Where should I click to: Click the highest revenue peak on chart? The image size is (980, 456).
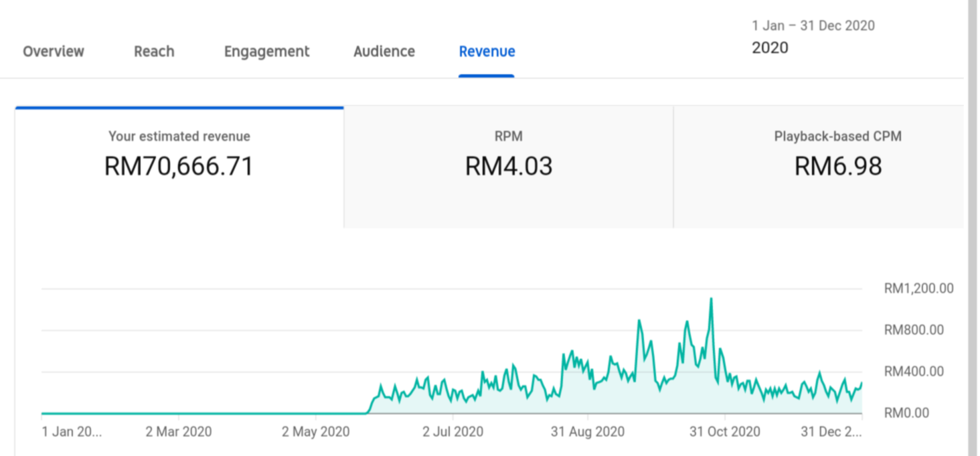point(711,299)
